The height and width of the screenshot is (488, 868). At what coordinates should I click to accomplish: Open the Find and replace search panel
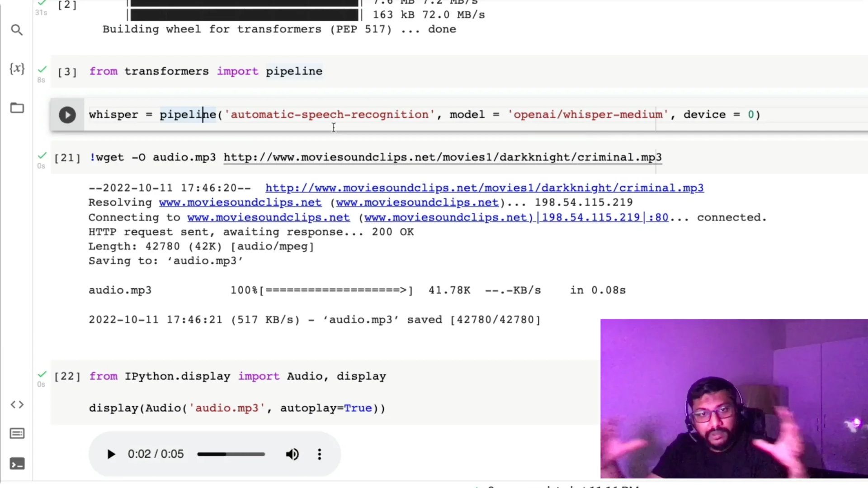click(x=17, y=30)
